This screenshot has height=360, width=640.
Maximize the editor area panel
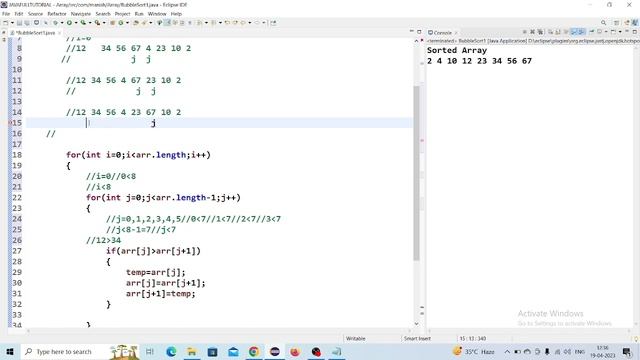(x=419, y=32)
